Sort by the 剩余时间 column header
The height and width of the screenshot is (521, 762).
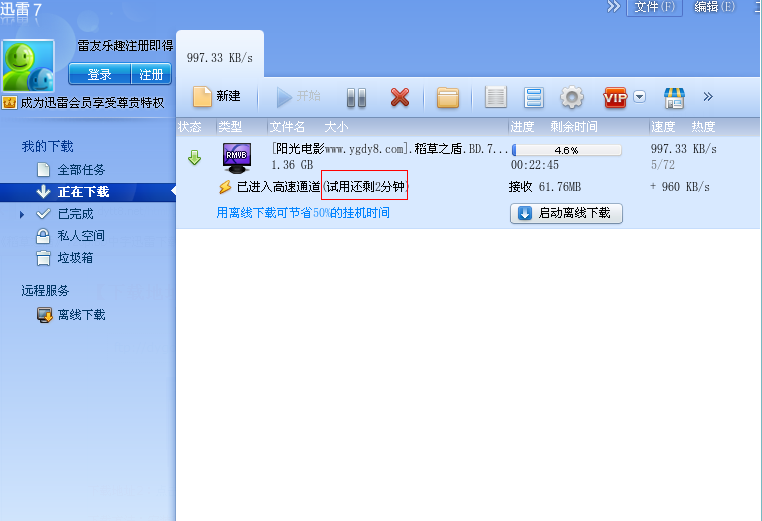574,127
